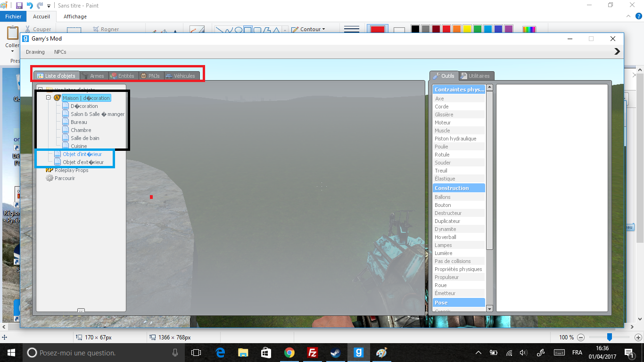
Task: Open the Chambre spawn list
Action: [x=81, y=130]
